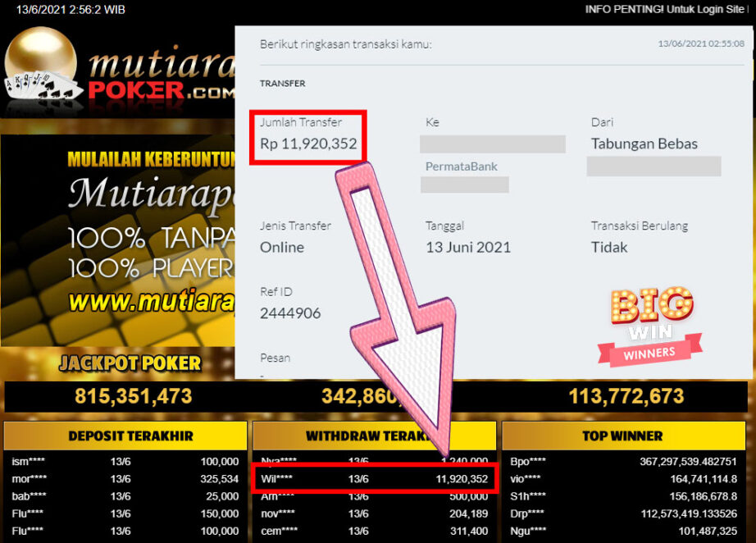Click the JACKPOT POKER heading
This screenshot has width=756, height=543.
tap(130, 363)
